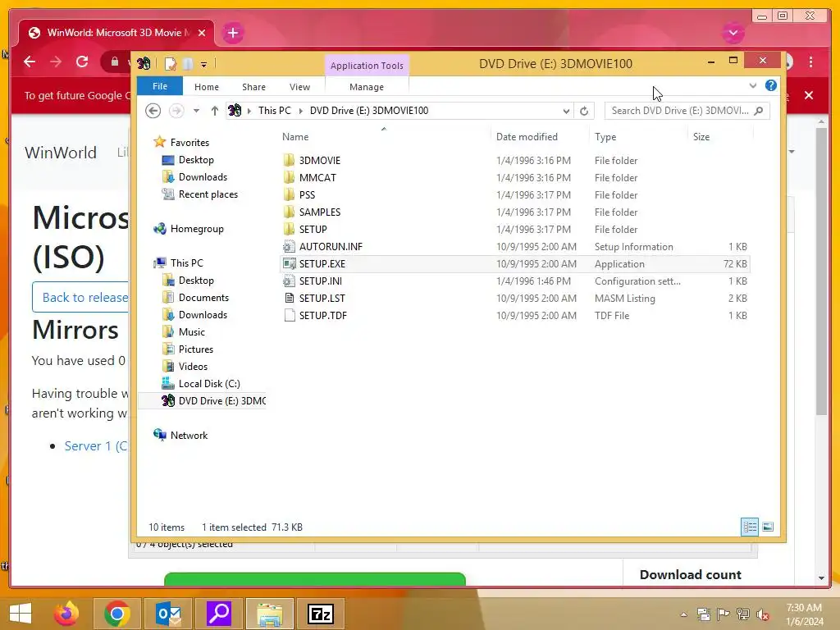Viewport: 840px width, 630px height.
Task: Select the WinWorld Chrome tab
Action: point(116,33)
